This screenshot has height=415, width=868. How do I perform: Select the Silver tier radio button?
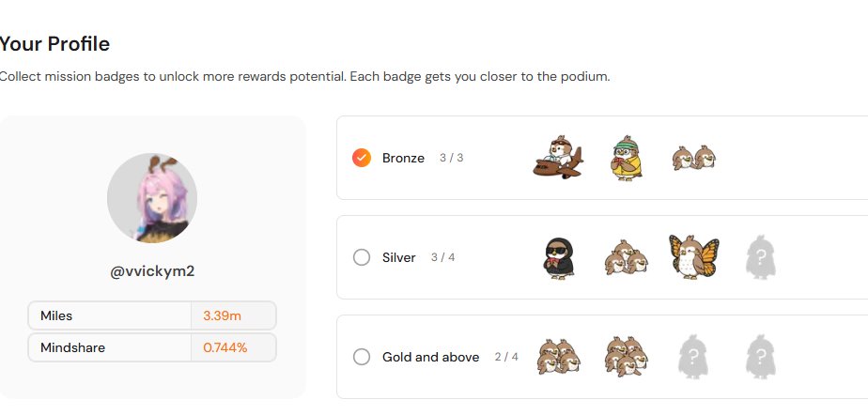[362, 257]
